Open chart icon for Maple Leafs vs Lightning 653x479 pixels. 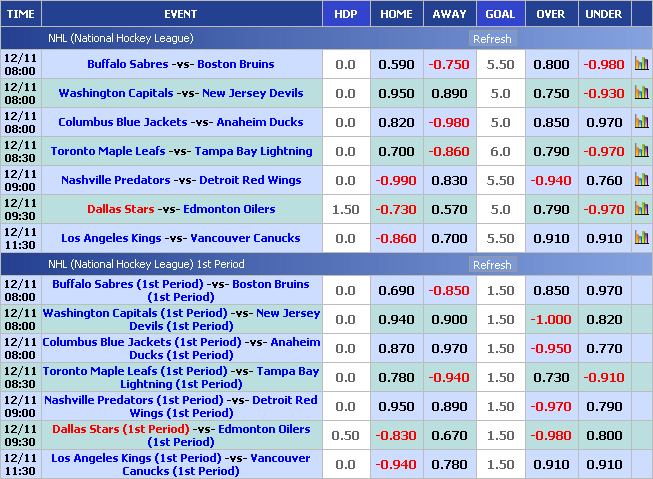[641, 151]
